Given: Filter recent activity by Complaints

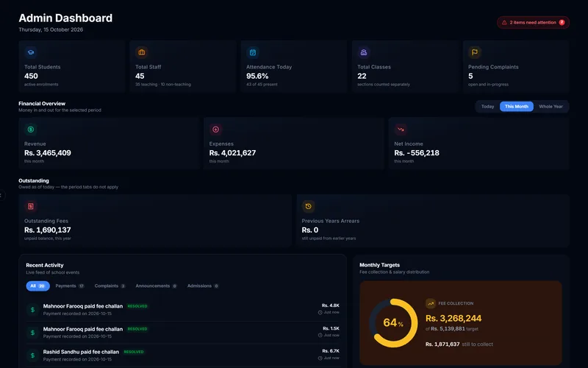Looking at the screenshot, I should pyautogui.click(x=110, y=286).
